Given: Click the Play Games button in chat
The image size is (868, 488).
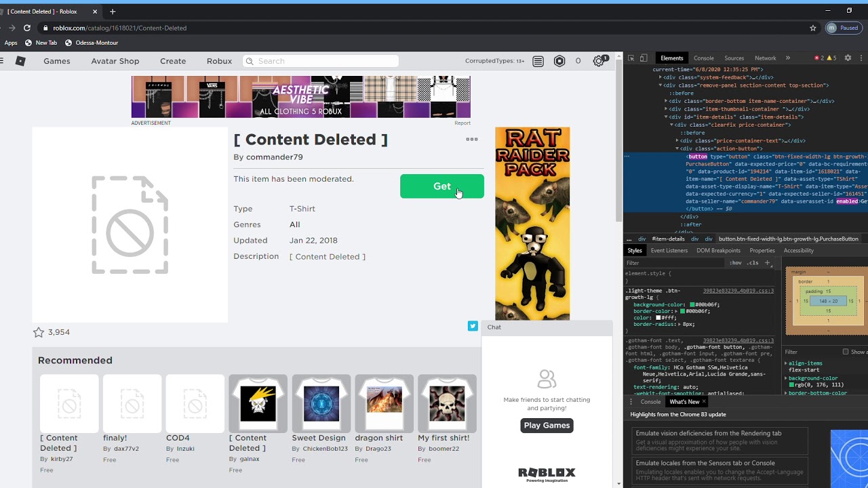Looking at the screenshot, I should coord(547,426).
